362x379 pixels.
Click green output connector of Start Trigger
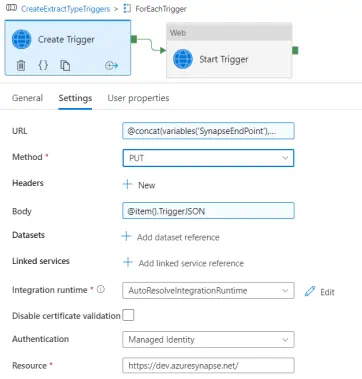tap(295, 50)
